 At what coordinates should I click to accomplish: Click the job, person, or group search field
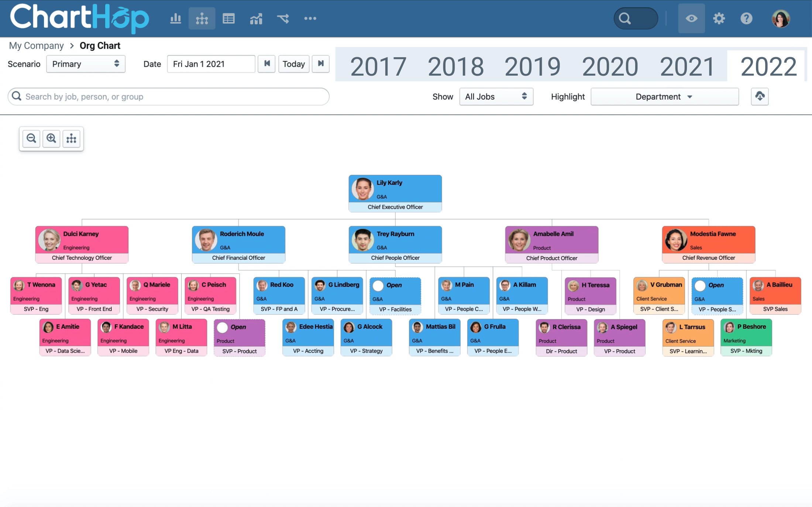[x=169, y=97]
